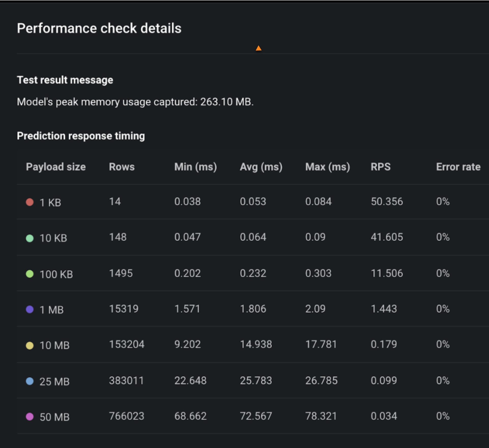The width and height of the screenshot is (489, 448).
Task: Click the magenta dot beside 50 MB
Action: pyautogui.click(x=30, y=417)
